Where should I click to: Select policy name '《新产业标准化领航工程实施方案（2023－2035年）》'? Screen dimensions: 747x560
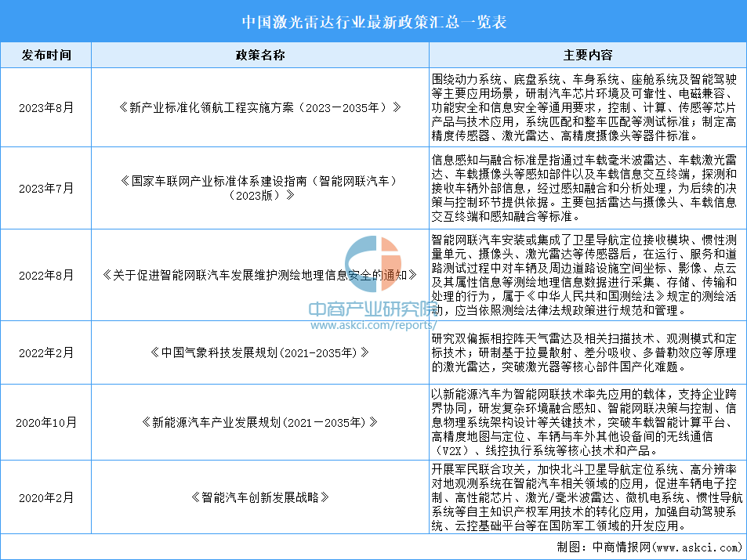(x=260, y=107)
